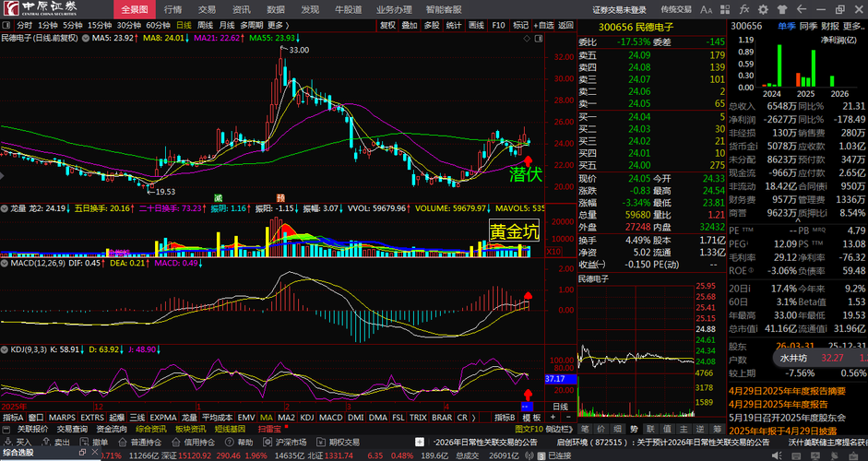Open the 牛股道 menu

348,9
